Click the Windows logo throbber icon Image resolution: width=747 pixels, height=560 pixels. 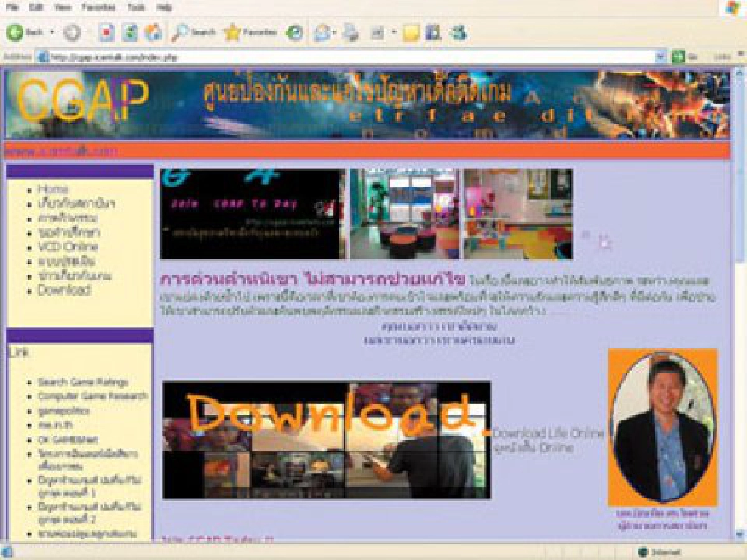tap(733, 8)
